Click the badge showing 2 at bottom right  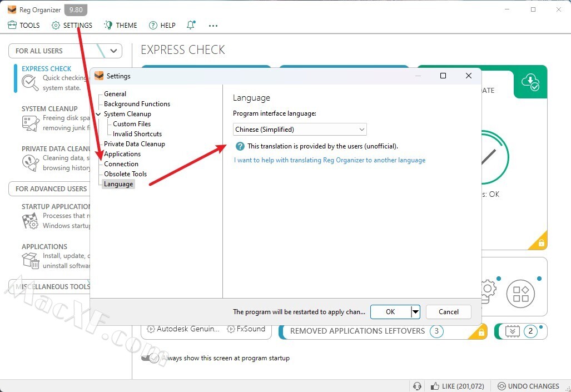tap(530, 331)
